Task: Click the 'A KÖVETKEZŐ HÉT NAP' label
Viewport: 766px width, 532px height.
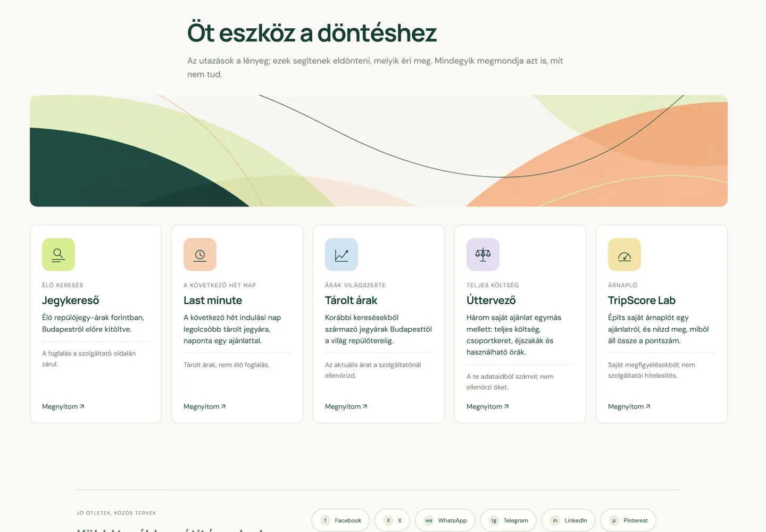Action: tap(220, 285)
